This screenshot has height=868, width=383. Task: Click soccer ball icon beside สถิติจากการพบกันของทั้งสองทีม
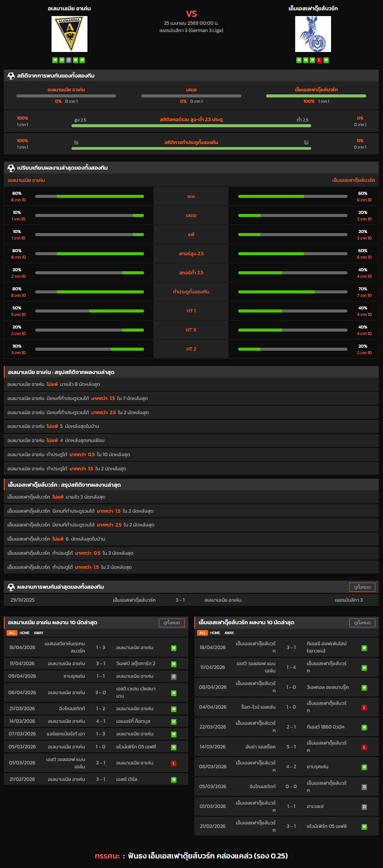tap(11, 76)
